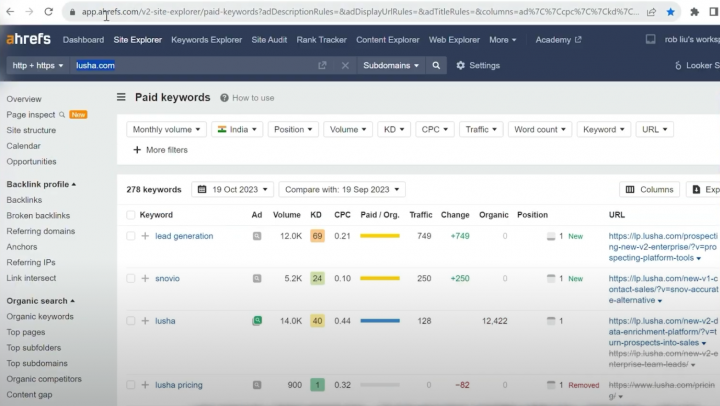Click the search magnifier button beside Subdomains
The width and height of the screenshot is (720, 406).
pyautogui.click(x=436, y=65)
